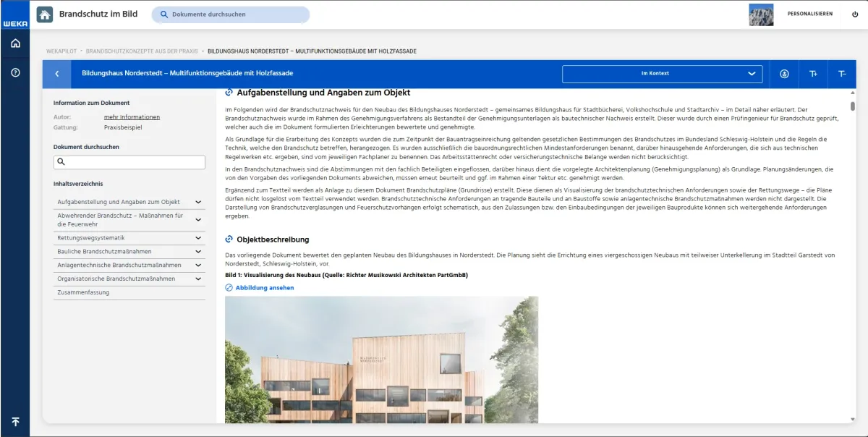The width and height of the screenshot is (868, 437).
Task: Expand the Bauliche Brandschutzmaßnahmen chevron
Action: click(x=198, y=251)
